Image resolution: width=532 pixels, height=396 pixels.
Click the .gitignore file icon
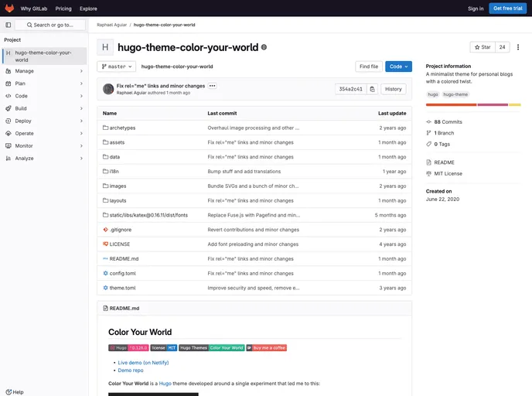click(105, 230)
